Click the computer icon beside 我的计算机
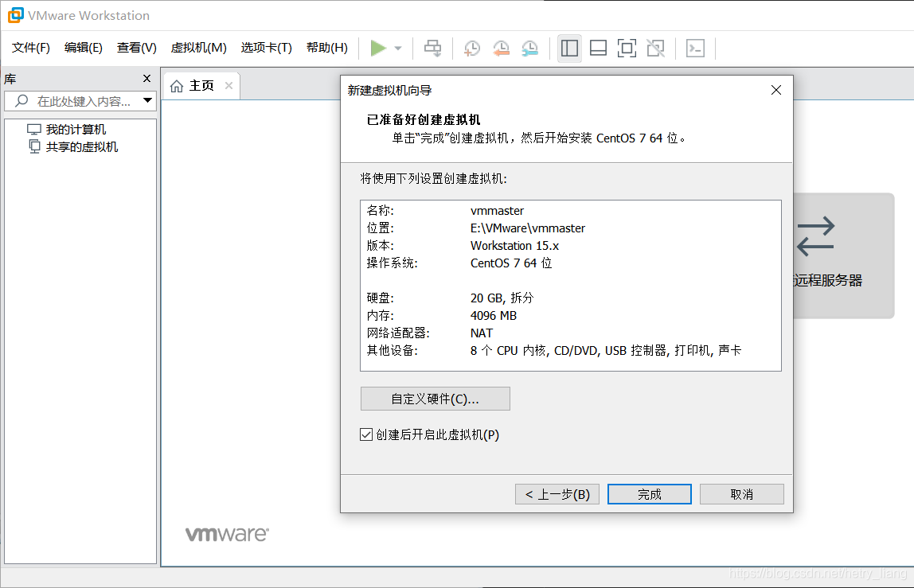The height and width of the screenshot is (588, 914). pyautogui.click(x=34, y=130)
